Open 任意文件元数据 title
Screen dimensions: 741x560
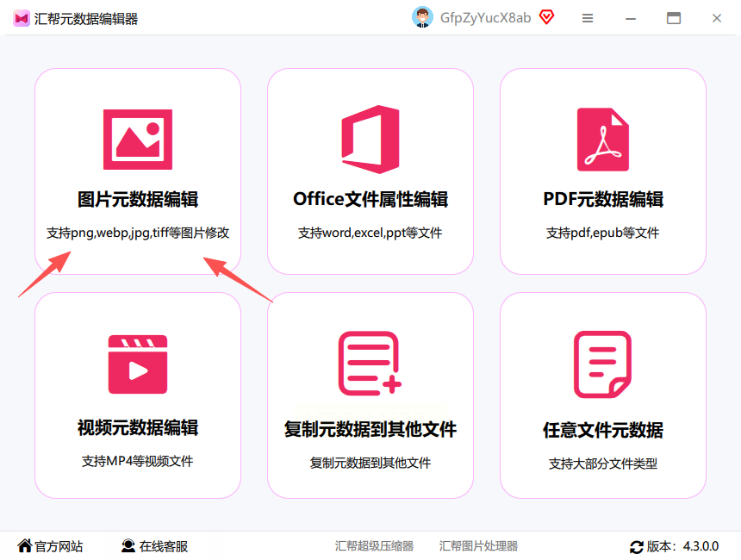pos(603,431)
